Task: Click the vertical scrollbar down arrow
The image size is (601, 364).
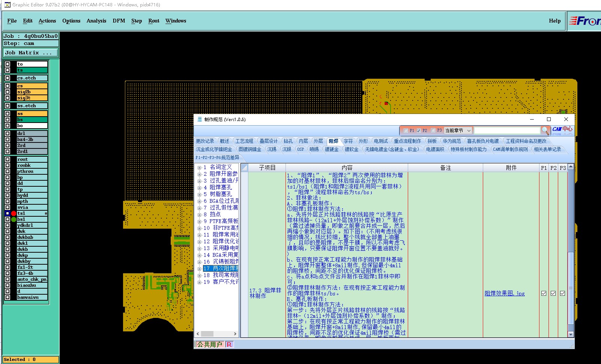Action: point(571,334)
